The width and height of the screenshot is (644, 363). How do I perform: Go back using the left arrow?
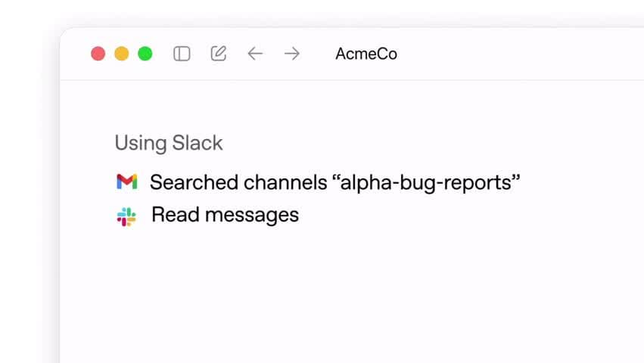tap(255, 54)
